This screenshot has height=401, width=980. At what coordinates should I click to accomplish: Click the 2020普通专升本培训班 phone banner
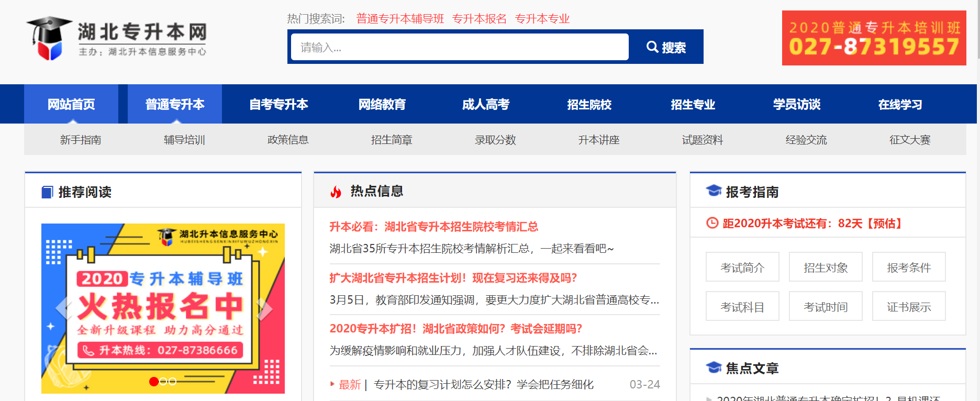[x=874, y=38]
